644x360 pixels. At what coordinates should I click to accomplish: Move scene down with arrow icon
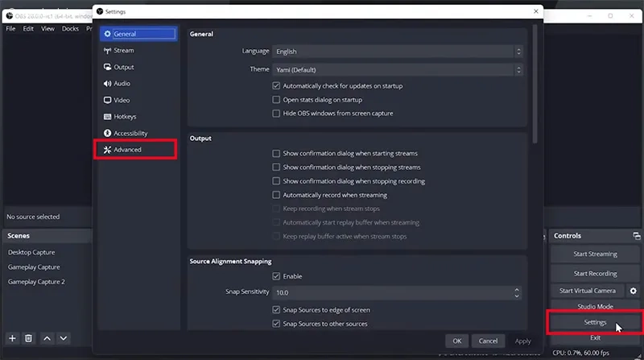coord(64,338)
